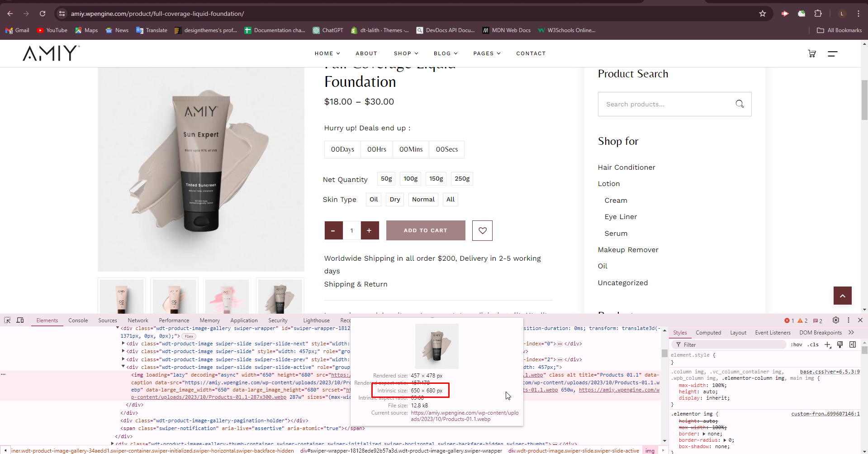The image size is (868, 454).
Task: Add new style rule plus icon
Action: 828,344
